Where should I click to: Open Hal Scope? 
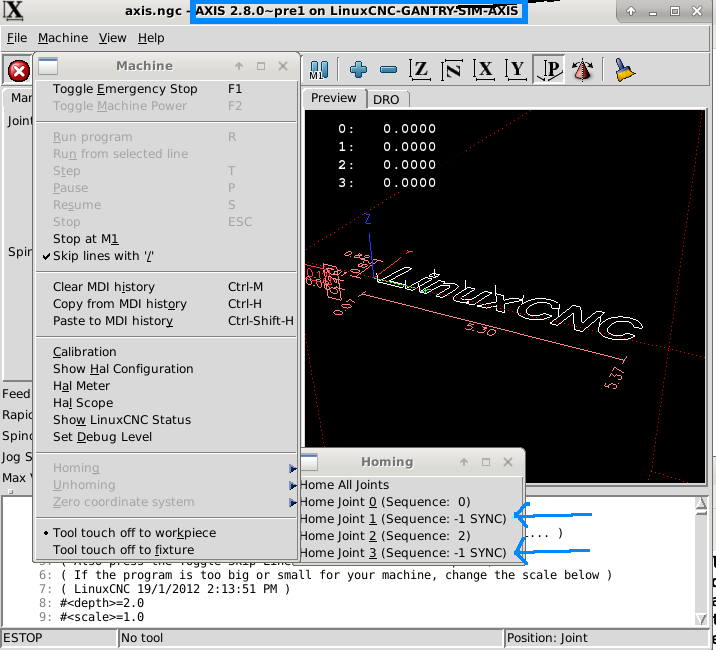coord(166,402)
